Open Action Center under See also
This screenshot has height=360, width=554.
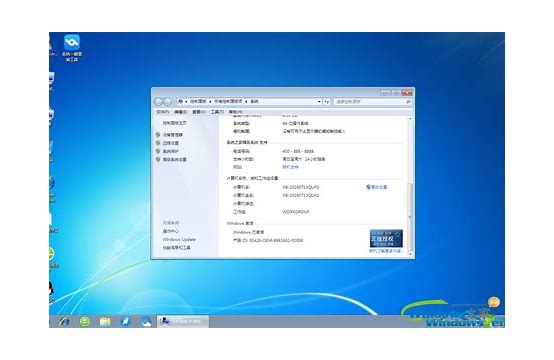pyautogui.click(x=171, y=231)
